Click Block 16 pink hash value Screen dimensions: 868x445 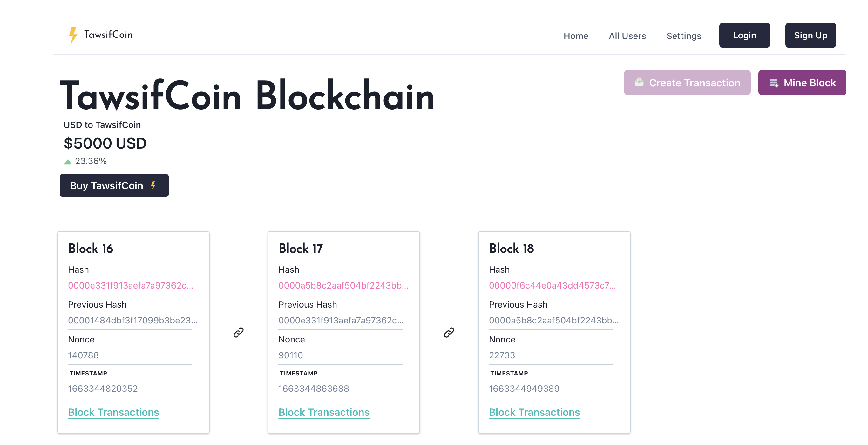[130, 285]
